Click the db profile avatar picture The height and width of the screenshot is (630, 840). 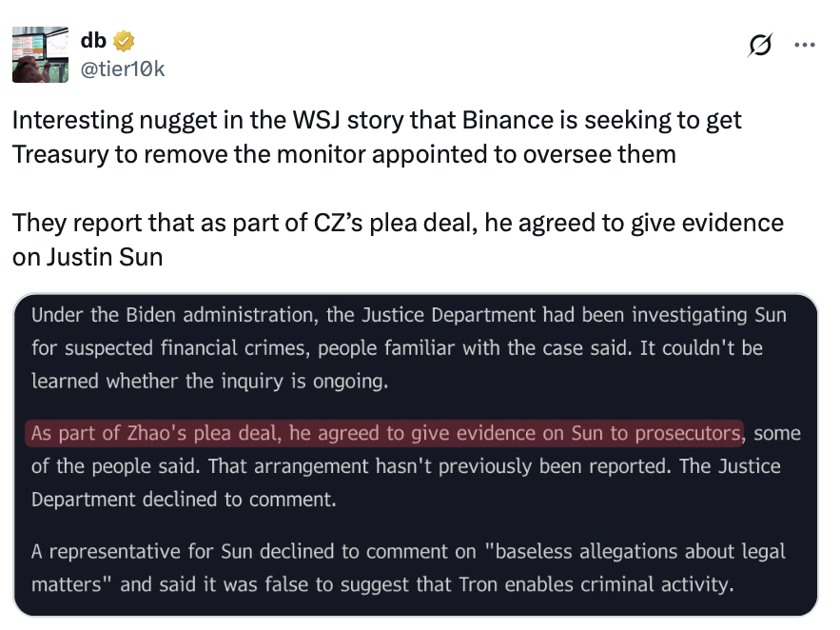click(40, 53)
